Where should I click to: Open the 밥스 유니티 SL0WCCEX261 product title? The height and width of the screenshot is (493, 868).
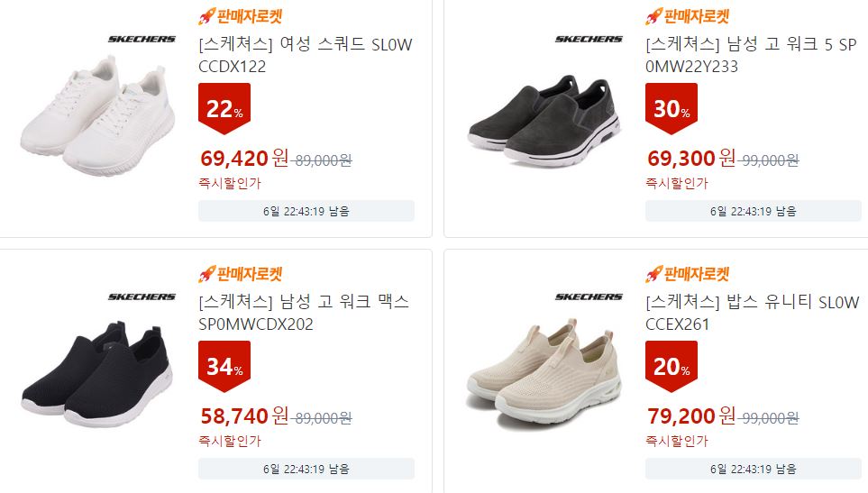coord(753,313)
